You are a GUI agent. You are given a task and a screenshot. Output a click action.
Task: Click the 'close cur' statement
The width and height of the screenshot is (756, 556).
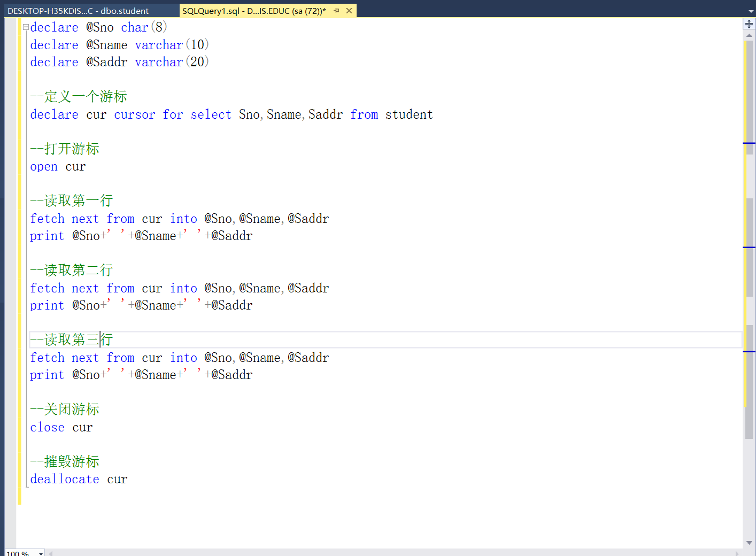61,427
